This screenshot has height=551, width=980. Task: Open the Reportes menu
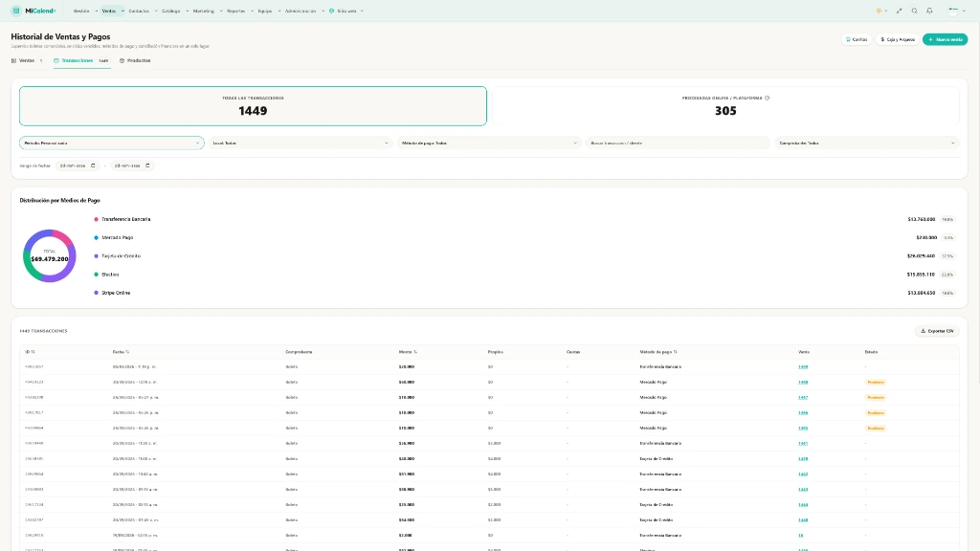click(240, 11)
